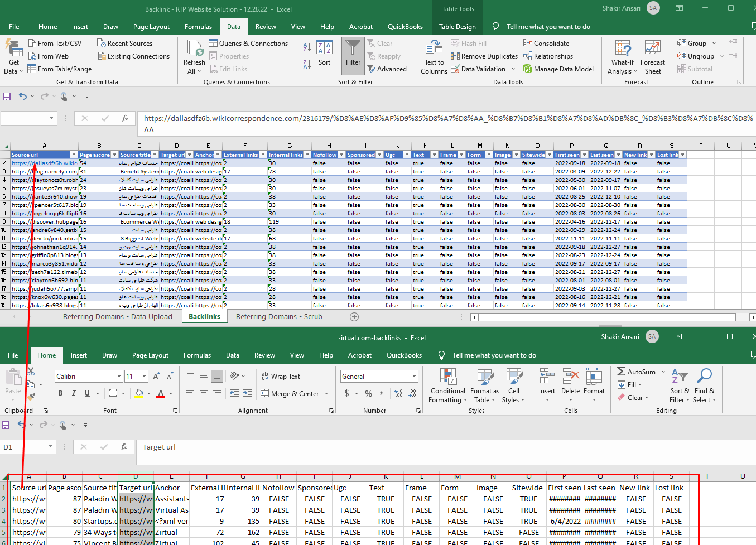Image resolution: width=756 pixels, height=545 pixels.
Task: Select Referring Domains - Data Upload sheet
Action: click(x=117, y=317)
